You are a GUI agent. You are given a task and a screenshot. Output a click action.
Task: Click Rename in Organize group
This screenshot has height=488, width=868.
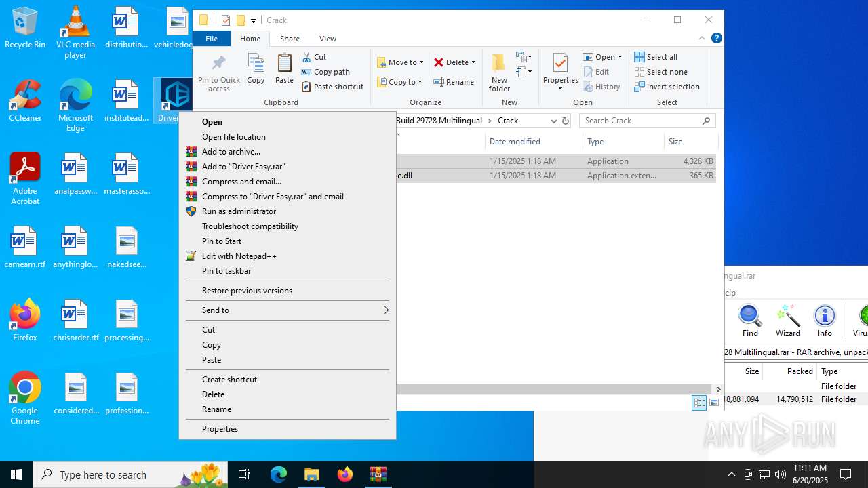[x=454, y=82]
